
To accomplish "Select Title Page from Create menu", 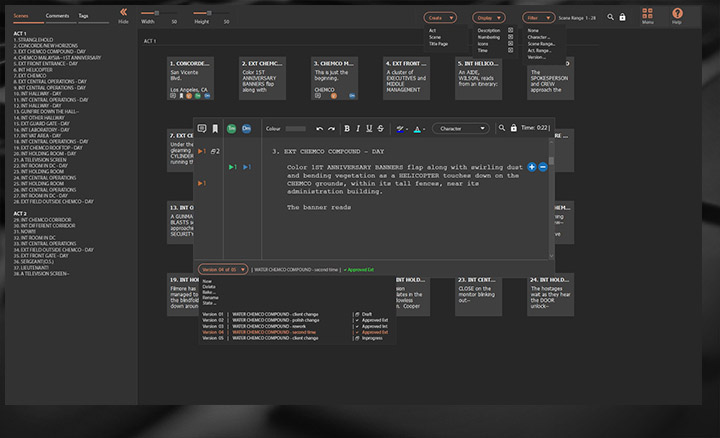I will pyautogui.click(x=439, y=43).
